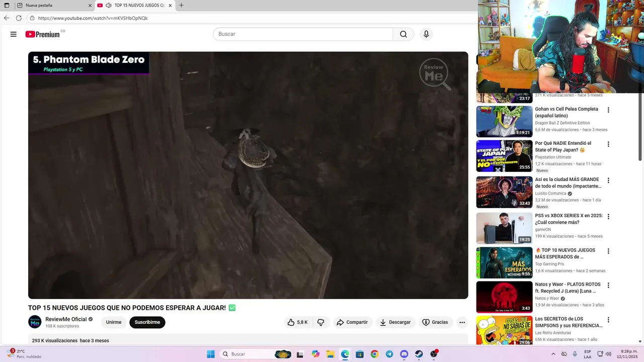The height and width of the screenshot is (362, 644).
Task: Open options menu for State of Play Japan video
Action: [x=608, y=144]
